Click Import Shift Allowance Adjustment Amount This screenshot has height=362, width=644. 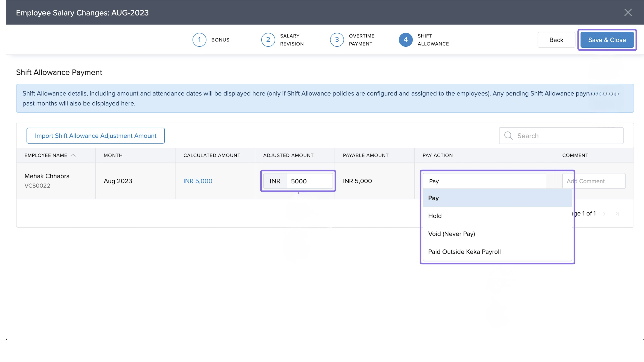click(96, 136)
